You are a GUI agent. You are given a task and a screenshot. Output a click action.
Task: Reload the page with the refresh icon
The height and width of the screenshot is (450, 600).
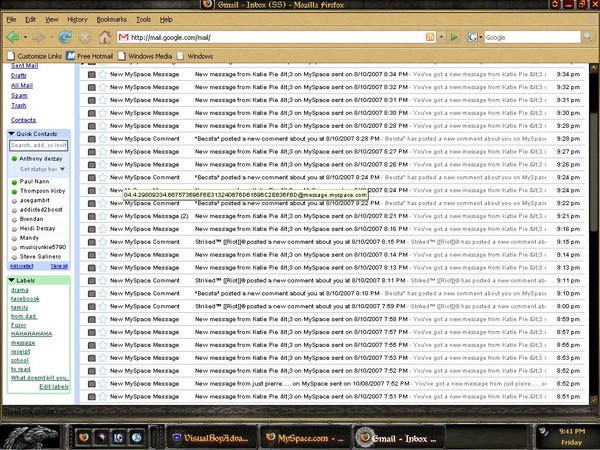point(65,37)
